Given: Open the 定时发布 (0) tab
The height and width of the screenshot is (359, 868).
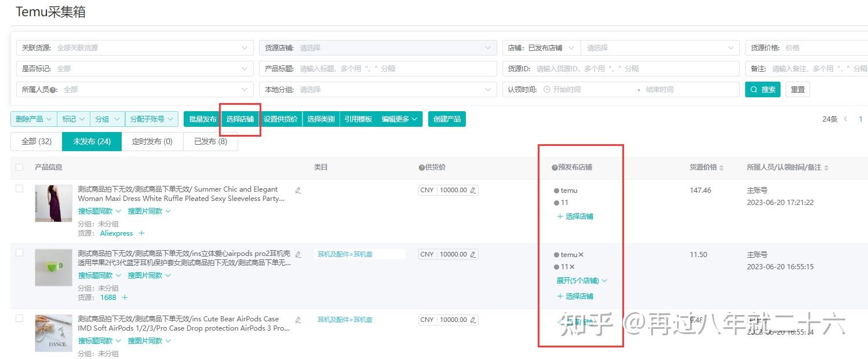Looking at the screenshot, I should click(x=152, y=141).
